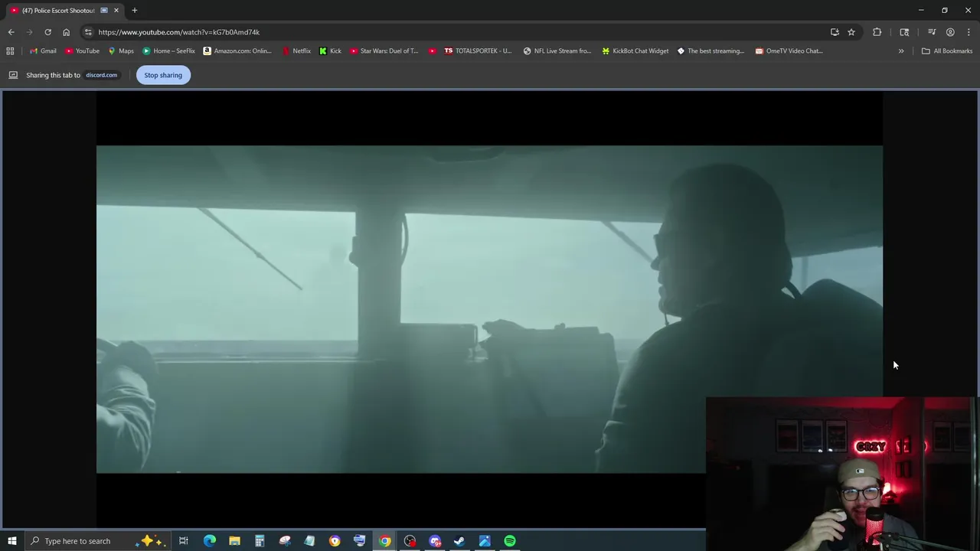Viewport: 980px width, 551px height.
Task: Open the Kick bookmark
Action: [x=330, y=51]
